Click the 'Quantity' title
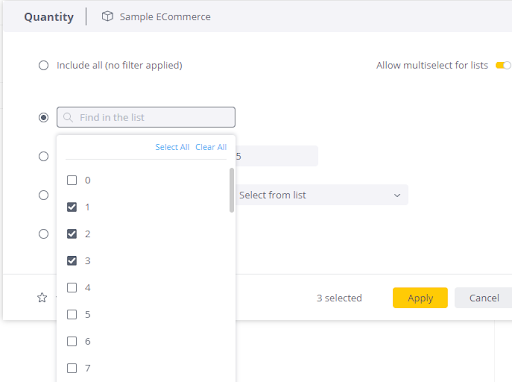Screen dimensions: 512x382 tap(49, 17)
